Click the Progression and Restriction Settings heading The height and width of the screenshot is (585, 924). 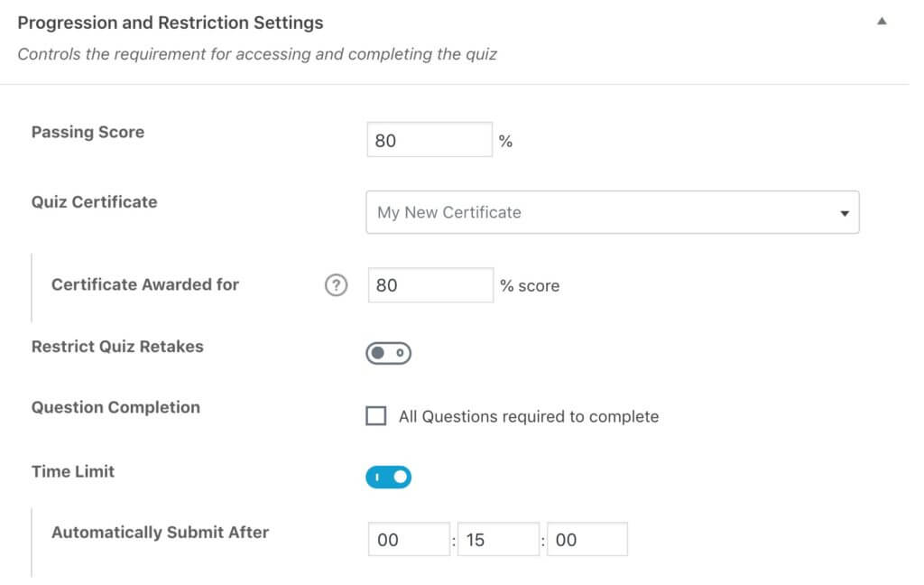click(171, 23)
